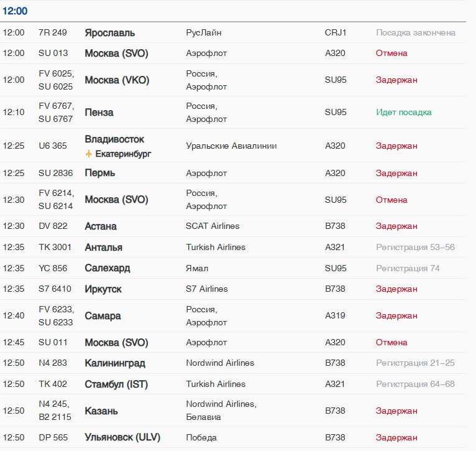Viewport: 476px width, 451px height.
Task: Click the Идет посадка status for Пенза
Action: click(403, 113)
